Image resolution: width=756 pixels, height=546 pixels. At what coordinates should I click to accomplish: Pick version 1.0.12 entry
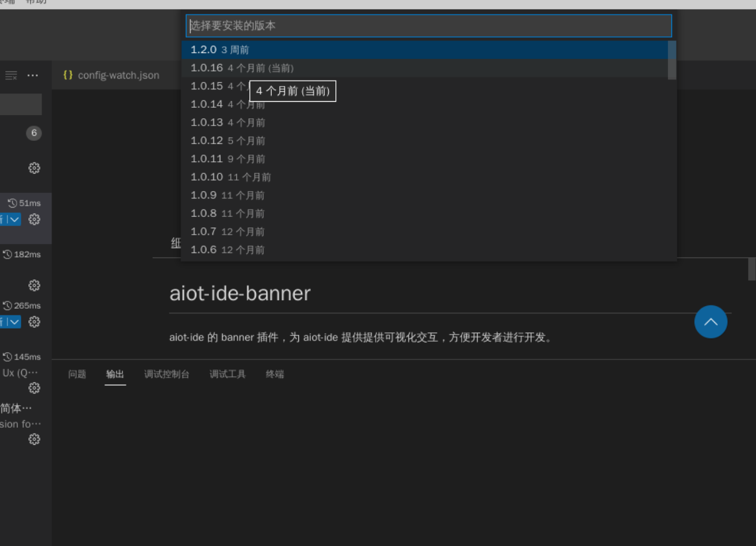tap(425, 141)
